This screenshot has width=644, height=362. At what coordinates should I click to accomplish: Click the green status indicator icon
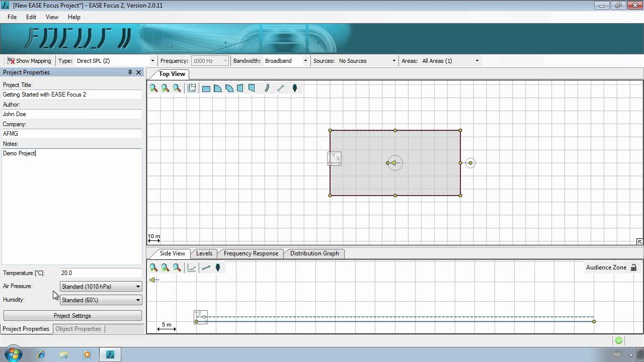point(619,340)
